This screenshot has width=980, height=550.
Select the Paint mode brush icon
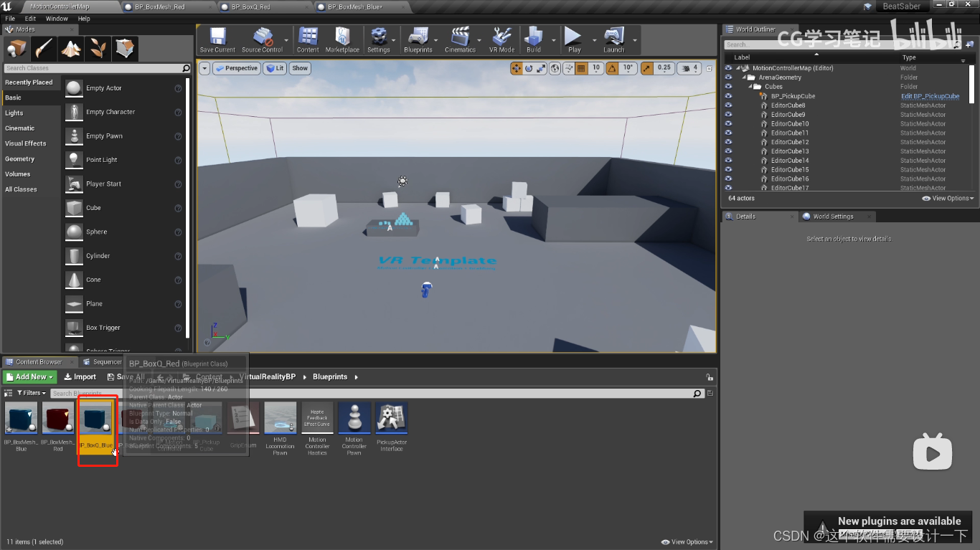[43, 48]
